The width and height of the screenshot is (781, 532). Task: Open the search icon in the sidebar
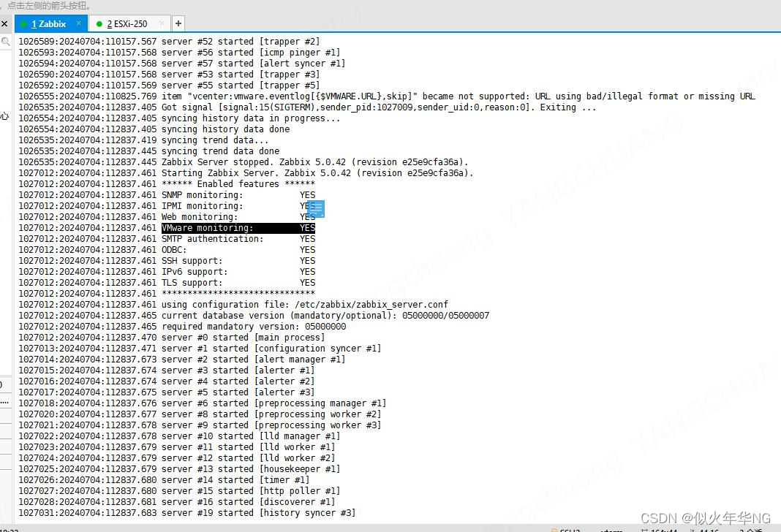click(5, 42)
